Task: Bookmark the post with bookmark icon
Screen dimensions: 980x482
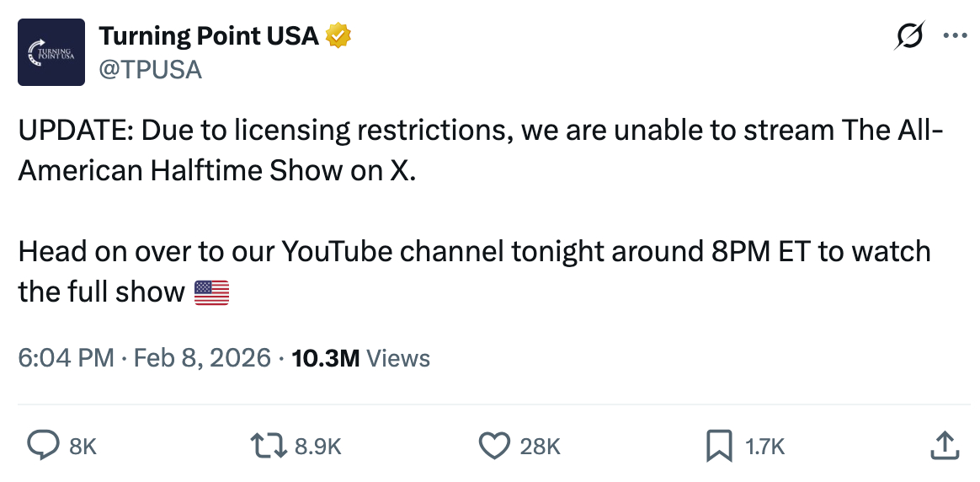Action: coord(718,446)
